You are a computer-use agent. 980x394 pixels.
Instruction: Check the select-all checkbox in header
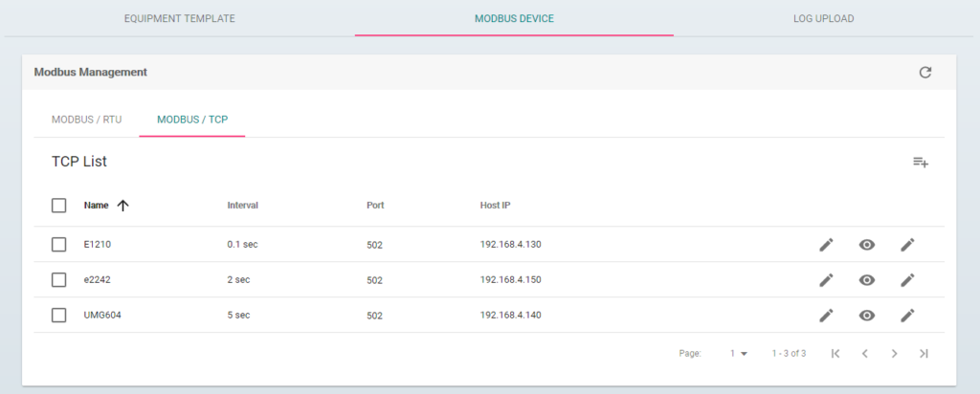point(59,205)
